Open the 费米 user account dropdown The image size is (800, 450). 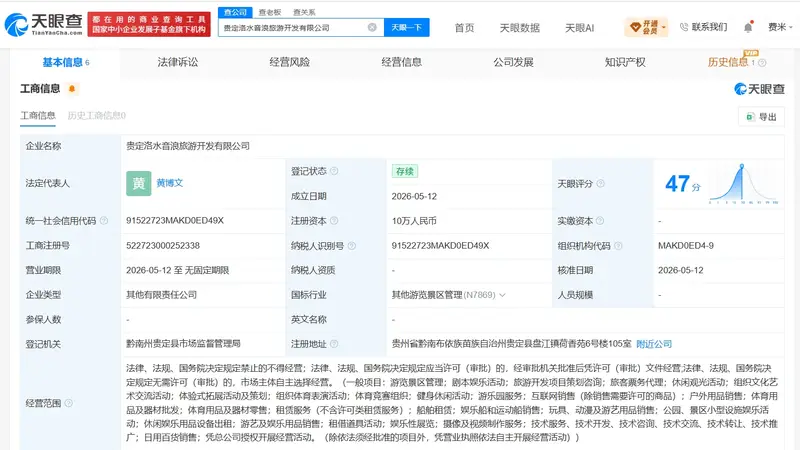pyautogui.click(x=780, y=27)
